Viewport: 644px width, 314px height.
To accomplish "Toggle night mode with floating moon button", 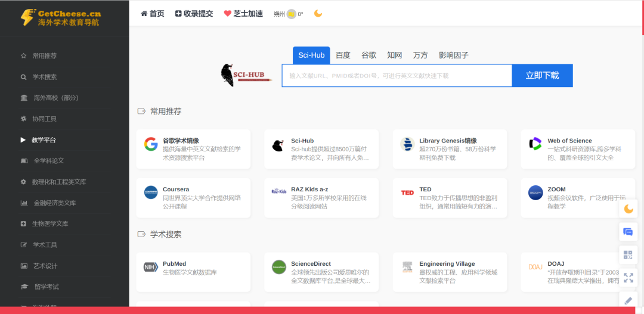I will (628, 209).
